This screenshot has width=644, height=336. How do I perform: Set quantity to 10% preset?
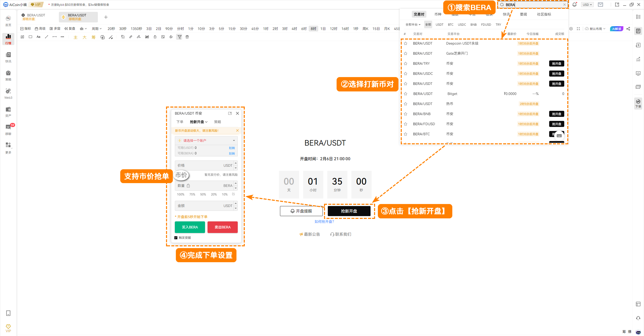point(225,194)
